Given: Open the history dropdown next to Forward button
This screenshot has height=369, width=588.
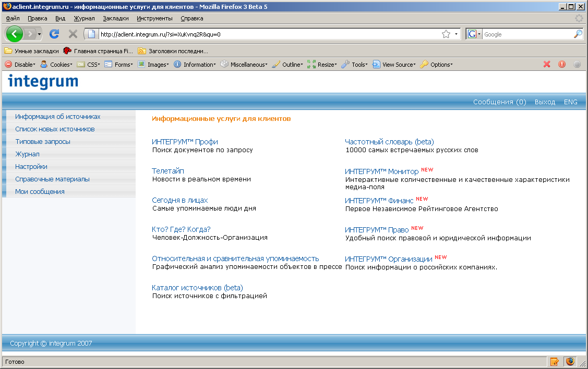Looking at the screenshot, I should (39, 34).
